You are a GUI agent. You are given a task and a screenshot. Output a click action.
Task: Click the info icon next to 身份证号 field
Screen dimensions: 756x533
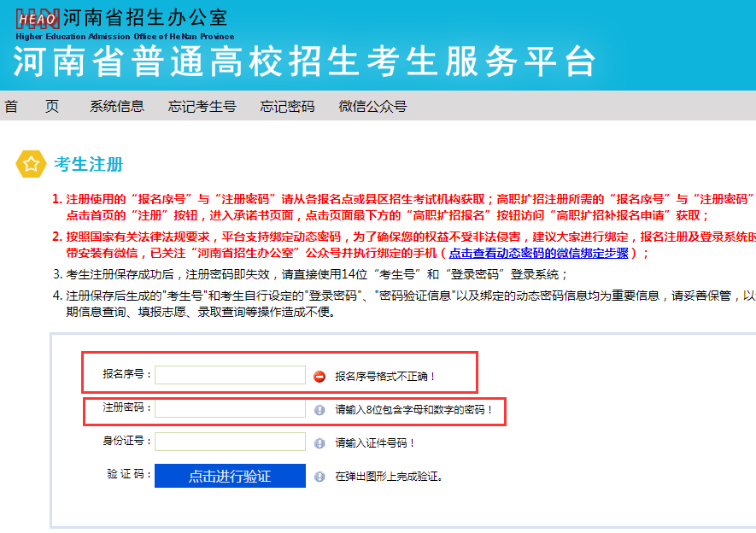point(319,442)
